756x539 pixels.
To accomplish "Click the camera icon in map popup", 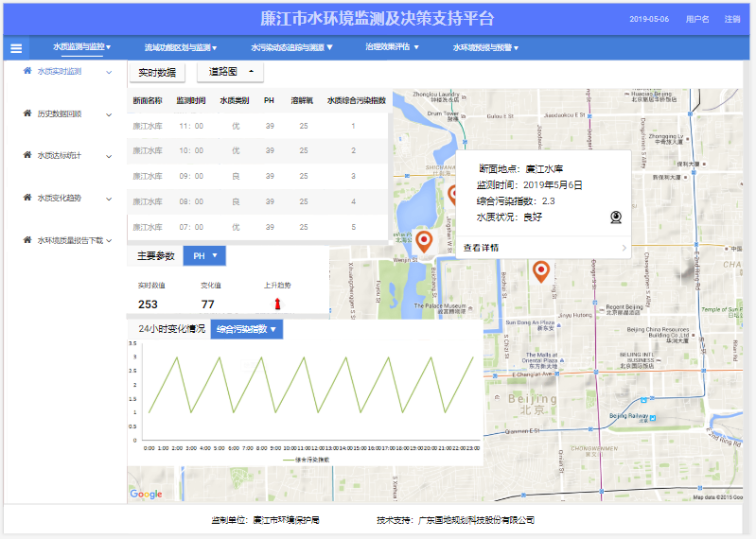I will pyautogui.click(x=616, y=217).
